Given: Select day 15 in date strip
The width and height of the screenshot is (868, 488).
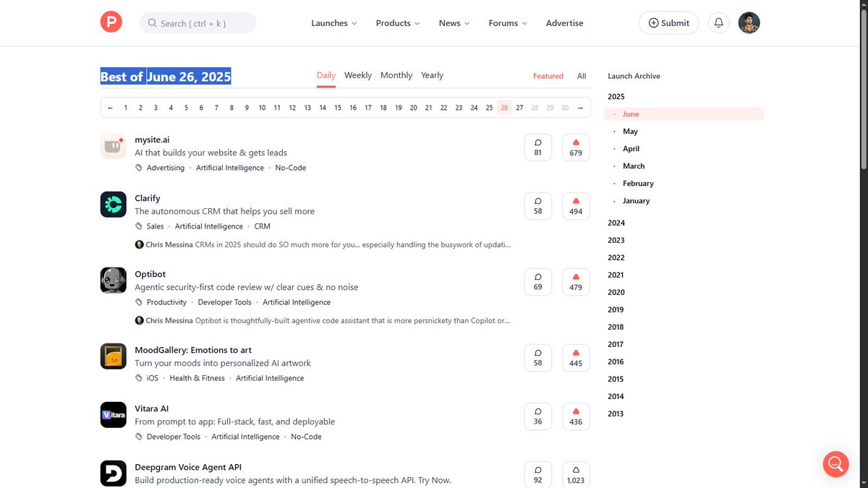Looking at the screenshot, I should (338, 108).
